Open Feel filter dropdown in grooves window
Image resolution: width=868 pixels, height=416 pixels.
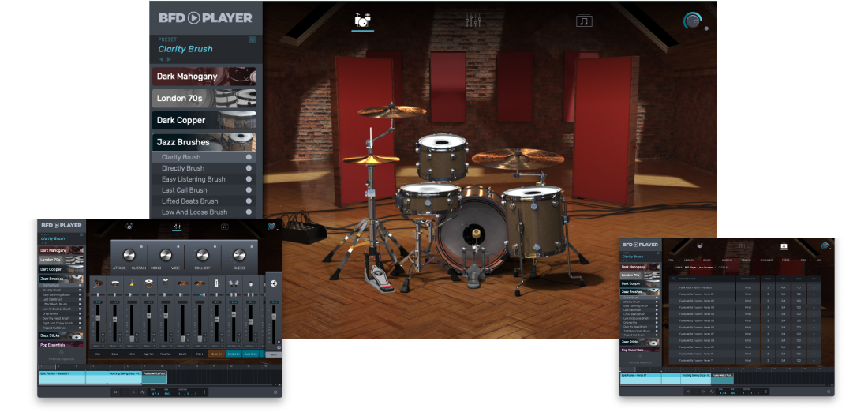point(806,260)
